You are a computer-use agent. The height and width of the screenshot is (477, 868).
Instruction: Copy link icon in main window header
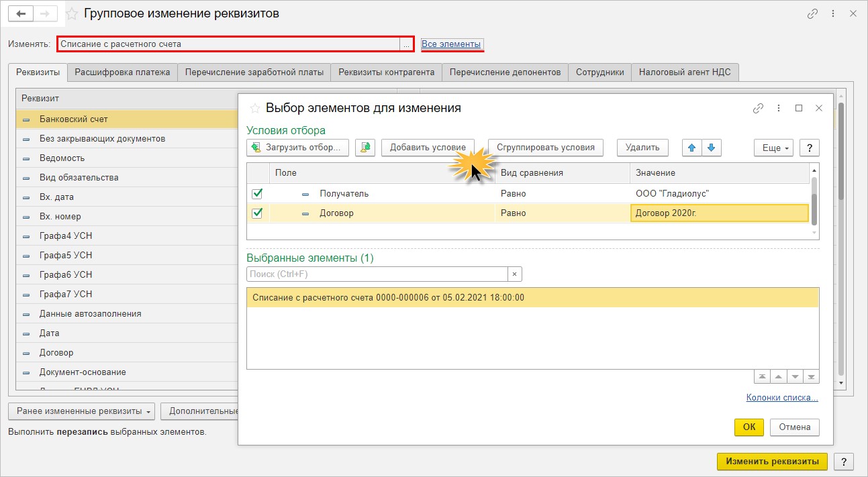pos(812,13)
